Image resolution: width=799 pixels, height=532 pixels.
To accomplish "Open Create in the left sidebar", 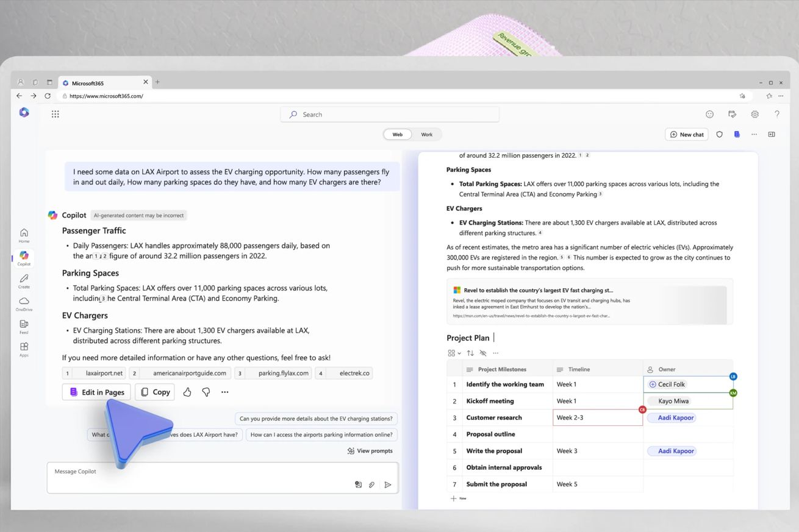I will 24,281.
